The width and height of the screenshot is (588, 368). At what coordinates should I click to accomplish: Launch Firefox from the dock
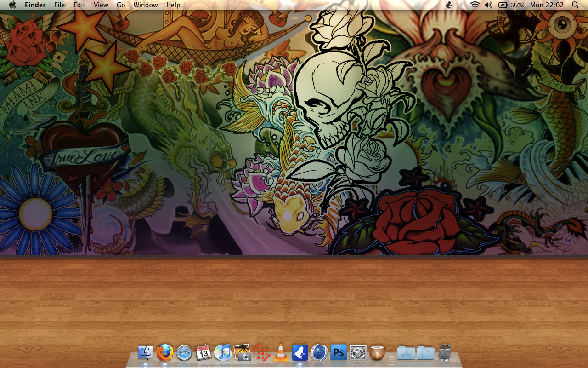point(165,353)
